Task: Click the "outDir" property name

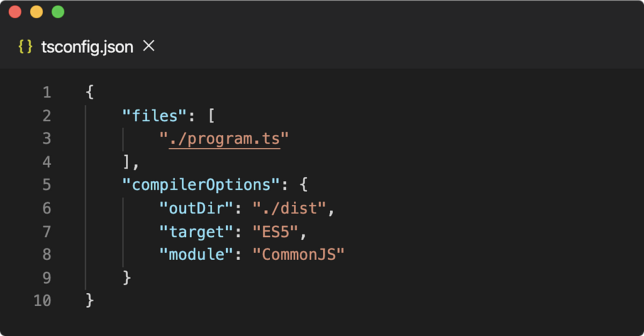Action: 196,208
